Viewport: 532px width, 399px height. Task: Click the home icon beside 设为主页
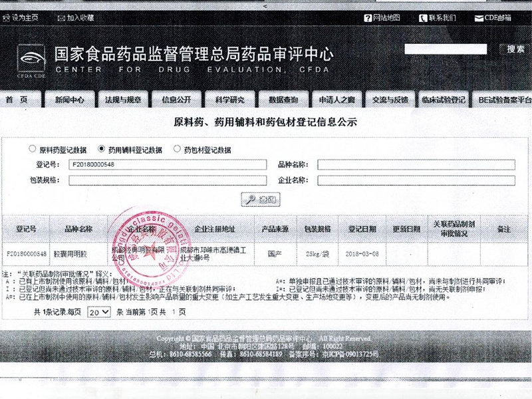(6, 18)
